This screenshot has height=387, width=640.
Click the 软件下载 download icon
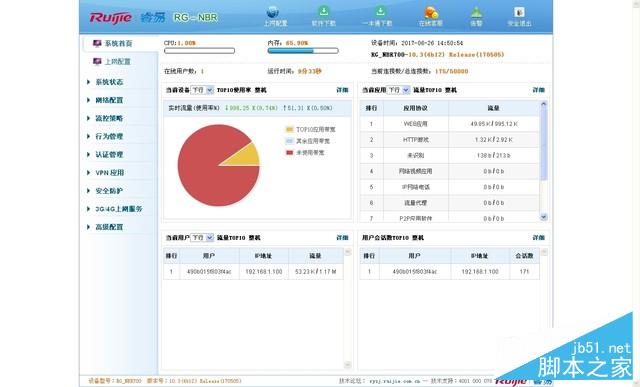pyautogui.click(x=324, y=11)
